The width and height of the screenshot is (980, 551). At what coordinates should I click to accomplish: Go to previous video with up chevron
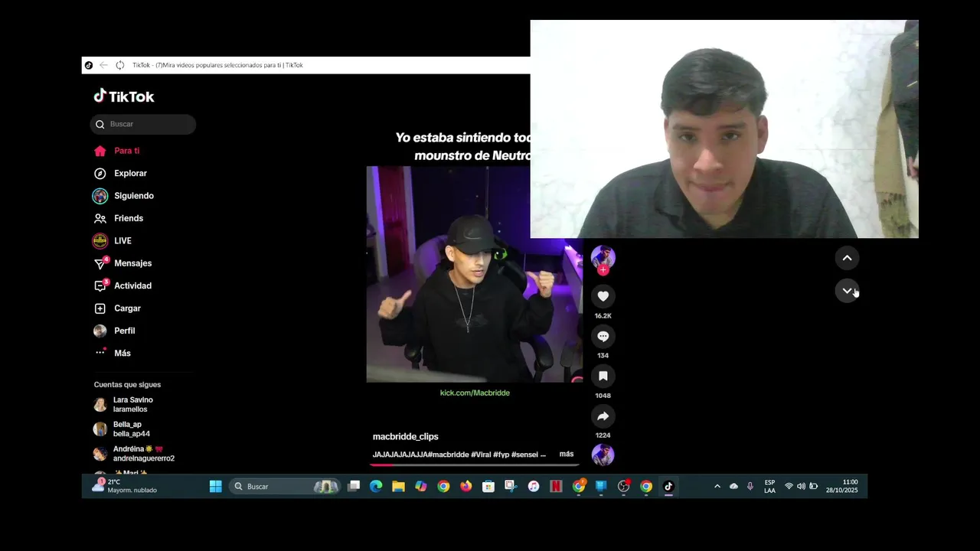[847, 258]
